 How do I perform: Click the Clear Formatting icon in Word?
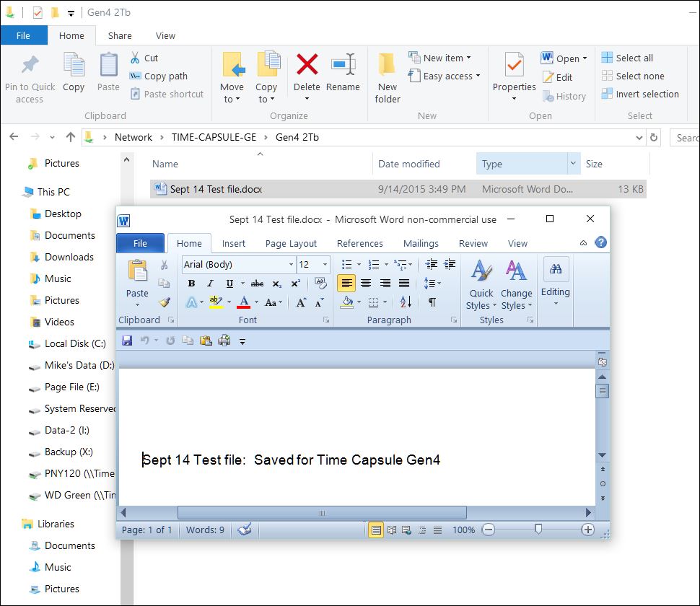320,283
